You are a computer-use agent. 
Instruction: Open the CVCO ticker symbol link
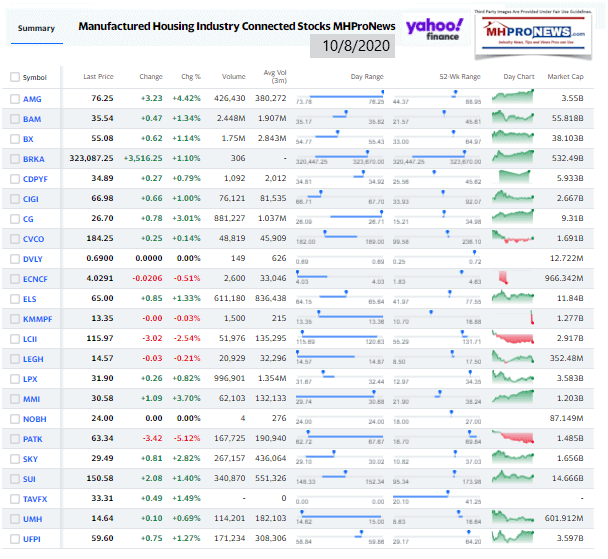(34, 238)
